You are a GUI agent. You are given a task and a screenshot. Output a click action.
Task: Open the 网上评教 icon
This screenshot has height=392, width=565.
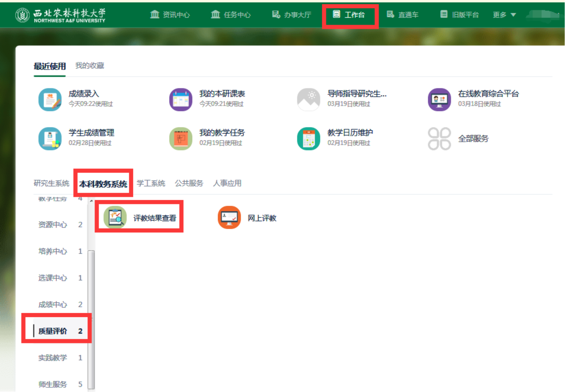tap(229, 218)
